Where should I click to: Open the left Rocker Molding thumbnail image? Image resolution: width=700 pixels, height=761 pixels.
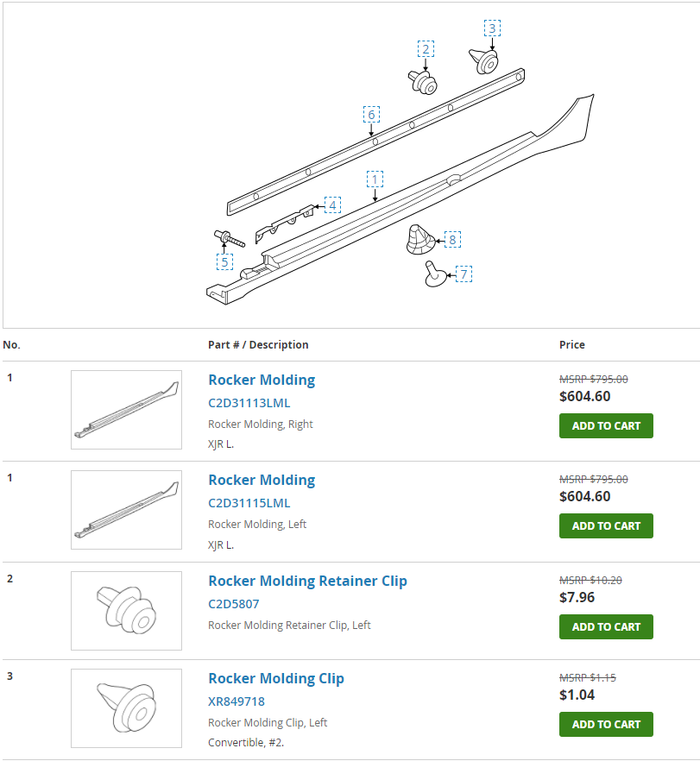tap(126, 510)
